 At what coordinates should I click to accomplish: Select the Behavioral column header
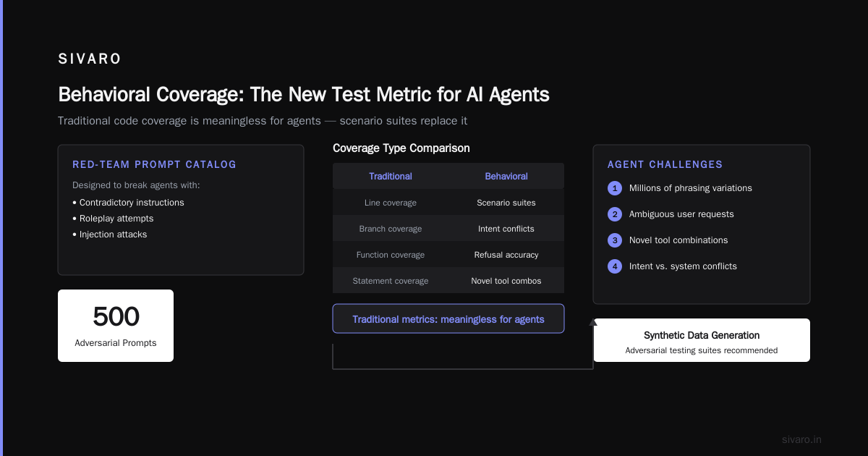(506, 176)
